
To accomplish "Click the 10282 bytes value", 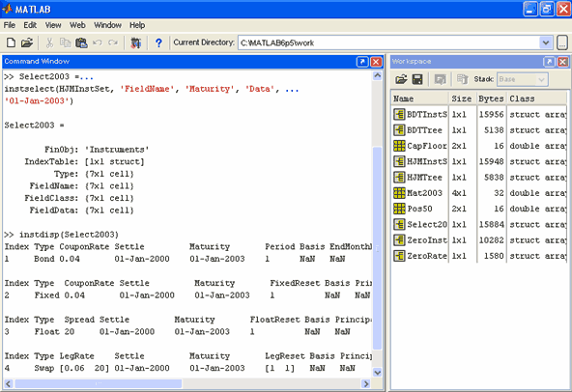I will coord(491,240).
